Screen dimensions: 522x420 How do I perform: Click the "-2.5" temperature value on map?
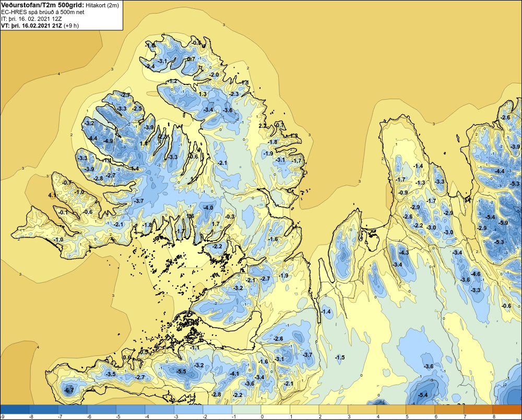pos(137,109)
